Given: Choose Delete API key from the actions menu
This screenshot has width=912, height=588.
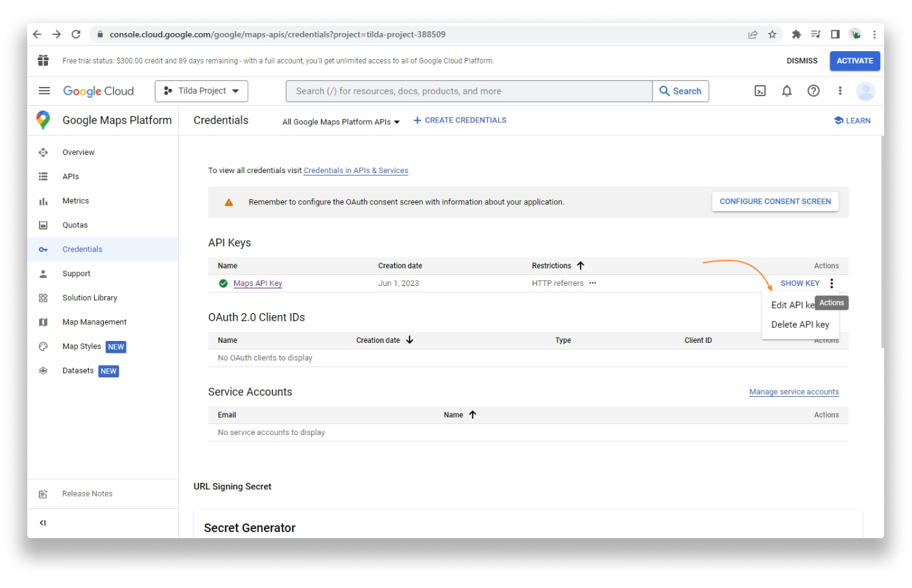Looking at the screenshot, I should (x=800, y=324).
